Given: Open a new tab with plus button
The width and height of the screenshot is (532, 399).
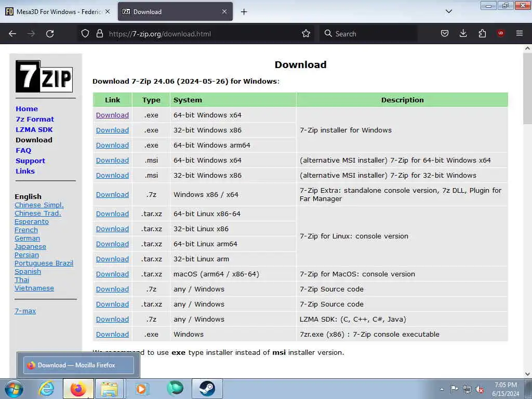Looking at the screenshot, I should coord(244,12).
